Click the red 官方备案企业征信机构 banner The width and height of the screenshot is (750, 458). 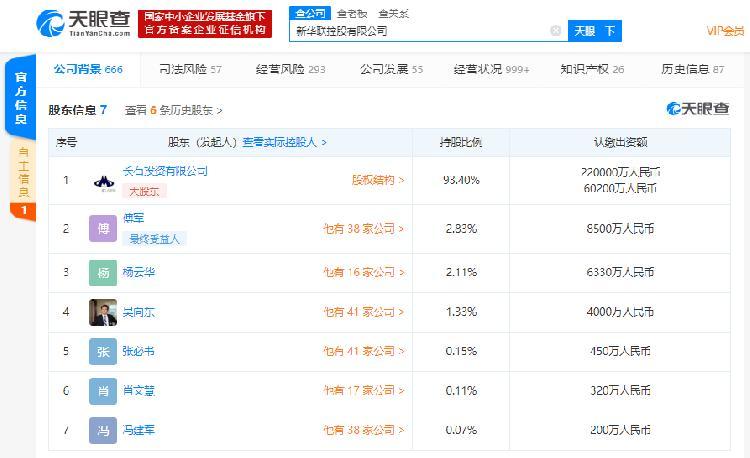tap(205, 23)
